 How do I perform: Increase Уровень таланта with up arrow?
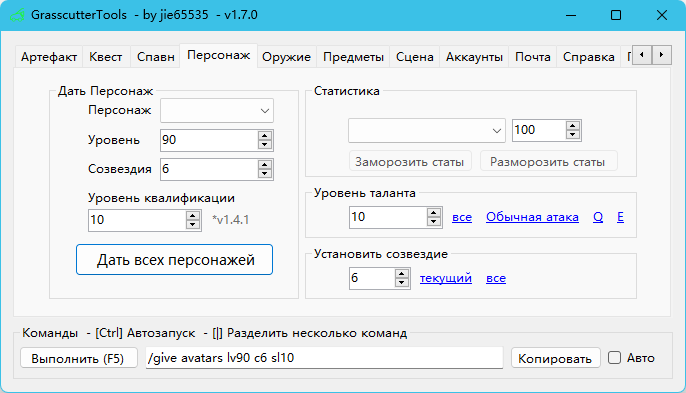click(434, 213)
